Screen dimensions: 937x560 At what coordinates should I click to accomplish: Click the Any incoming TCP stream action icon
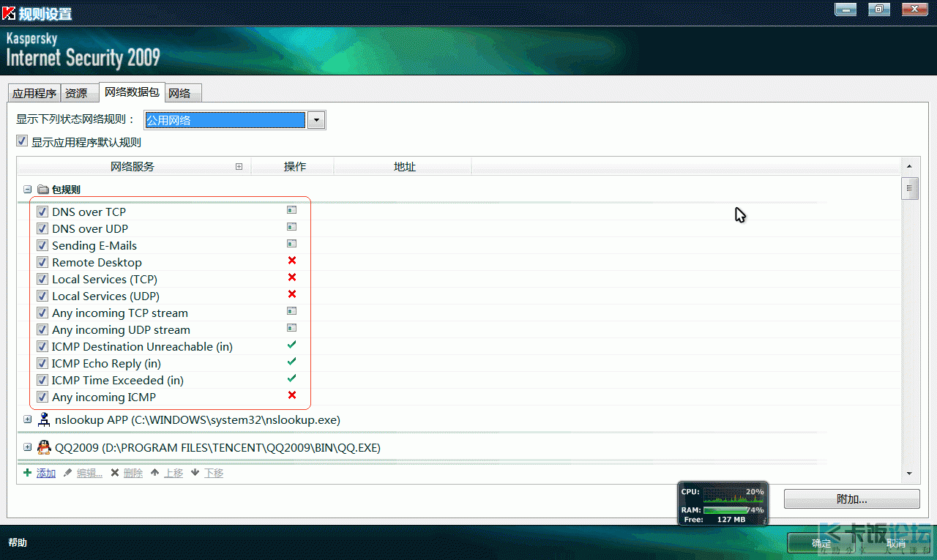pos(291,311)
